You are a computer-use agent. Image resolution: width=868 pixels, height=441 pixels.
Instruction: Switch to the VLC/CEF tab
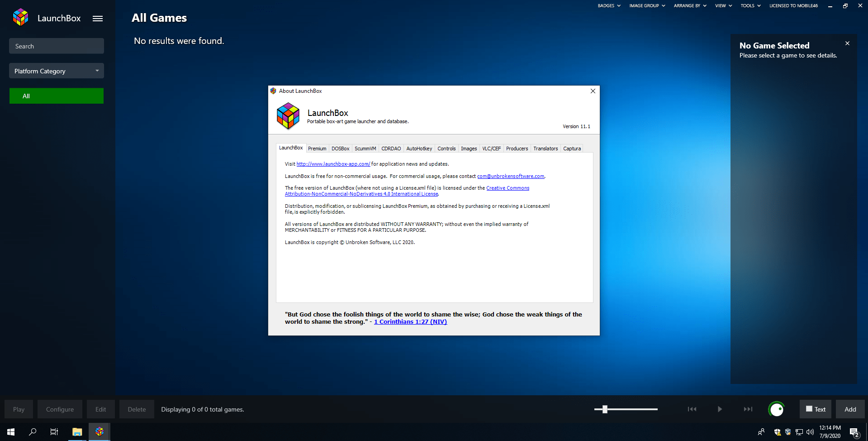point(492,149)
